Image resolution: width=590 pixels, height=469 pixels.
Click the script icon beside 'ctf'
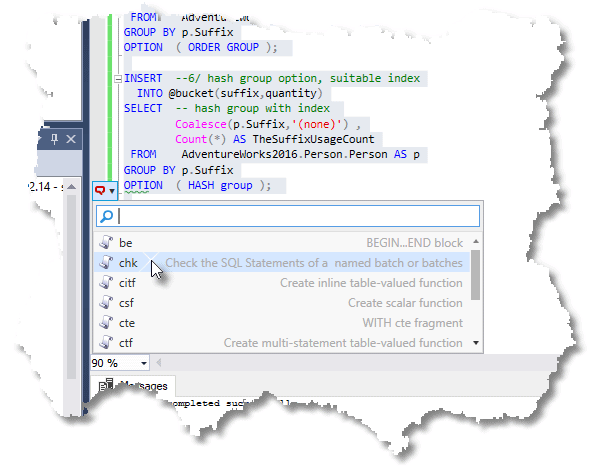(106, 343)
